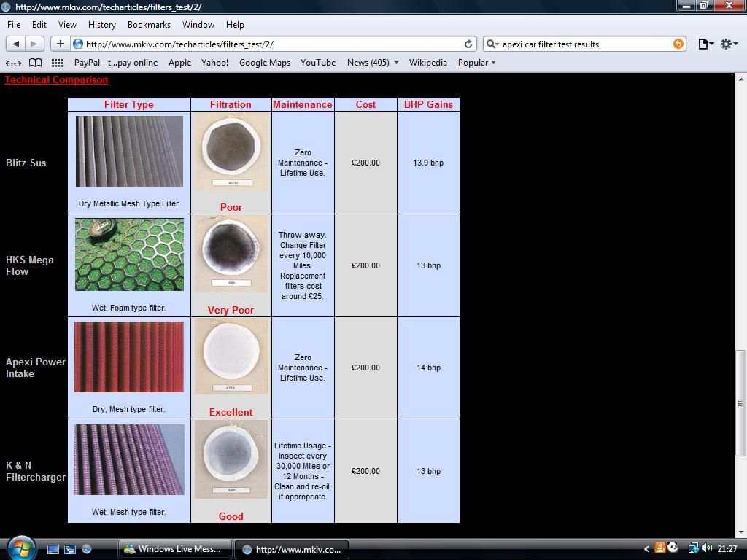Click the "Filter Type" column header

(129, 104)
